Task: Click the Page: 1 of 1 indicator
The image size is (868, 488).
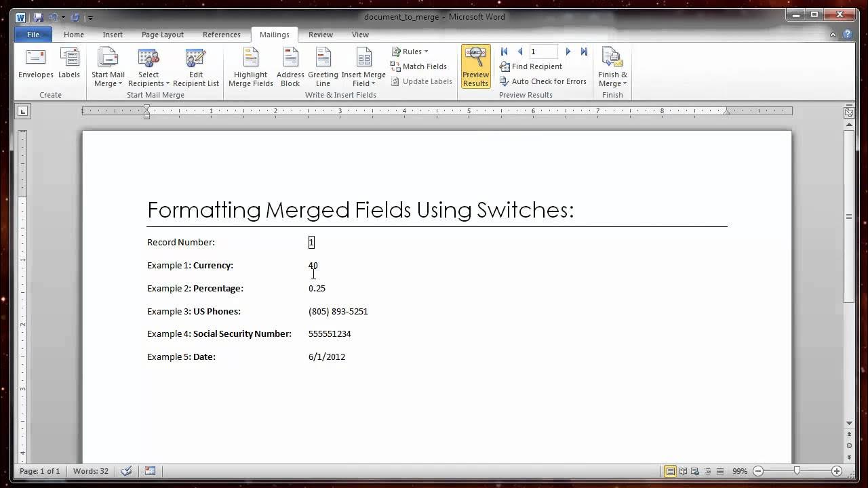Action: tap(39, 471)
